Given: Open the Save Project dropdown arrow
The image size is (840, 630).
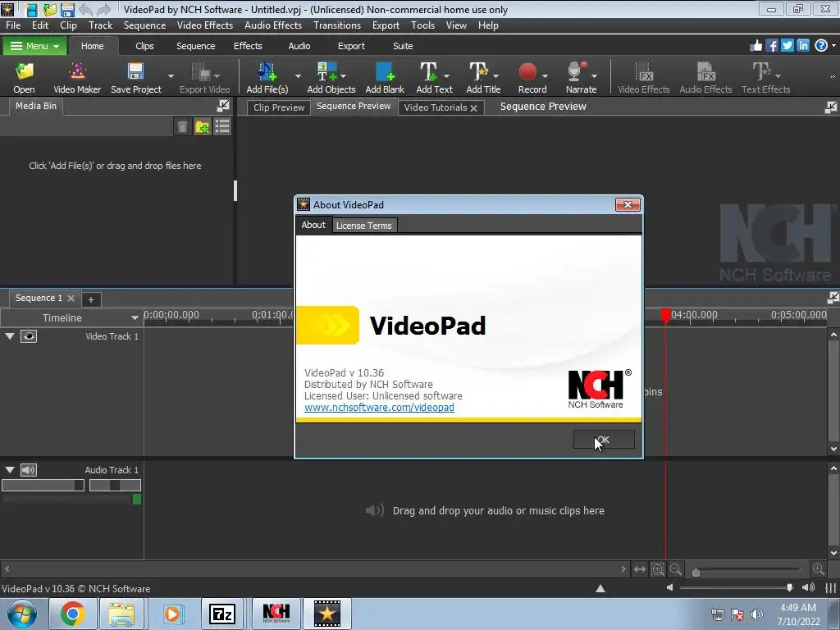Looking at the screenshot, I should click(x=171, y=76).
